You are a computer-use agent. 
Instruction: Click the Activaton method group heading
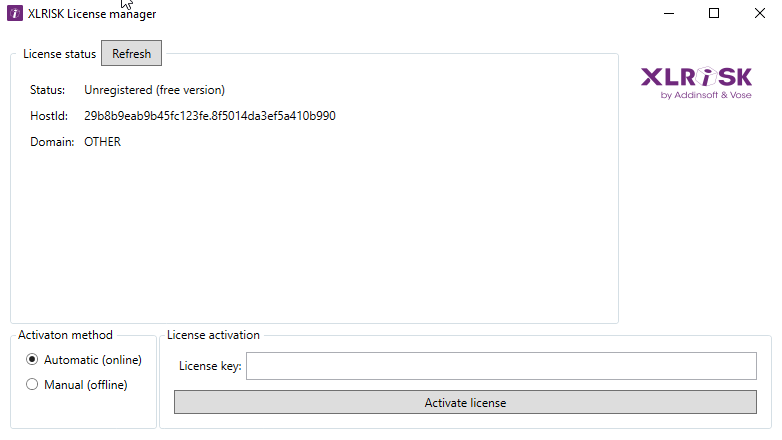pyautogui.click(x=65, y=335)
